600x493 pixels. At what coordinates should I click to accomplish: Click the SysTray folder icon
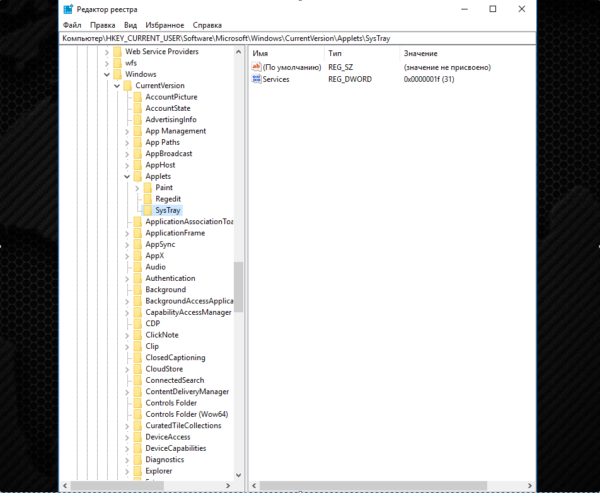pos(147,210)
